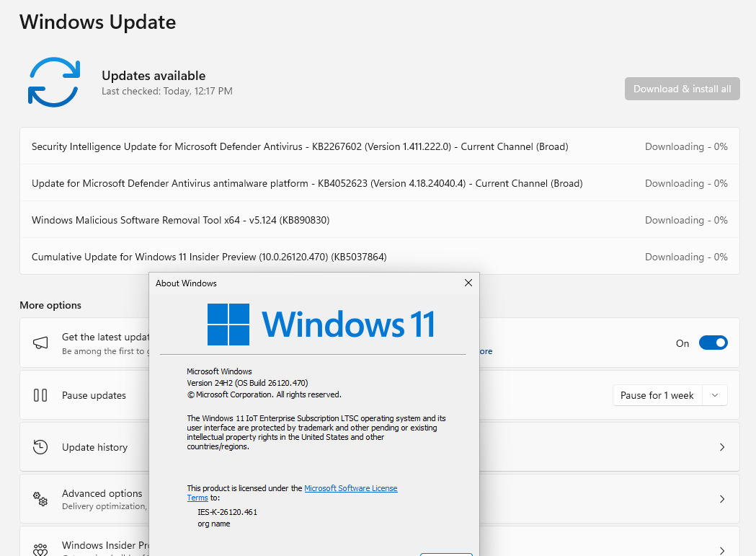Viewport: 756px width, 556px height.
Task: Click Last checked: Today, 12:17 PM text
Action: tap(166, 91)
